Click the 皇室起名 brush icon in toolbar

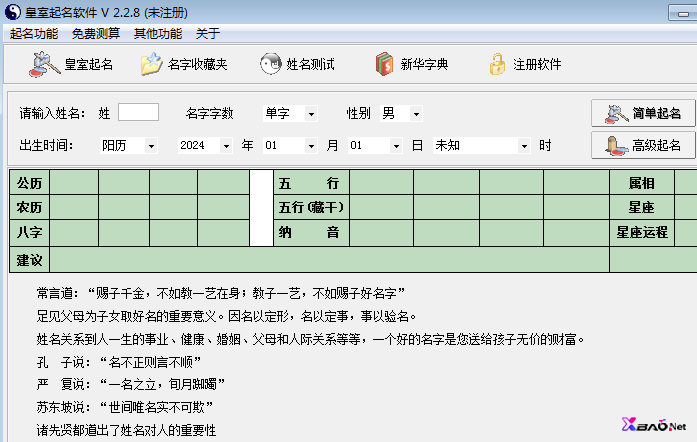[44, 64]
